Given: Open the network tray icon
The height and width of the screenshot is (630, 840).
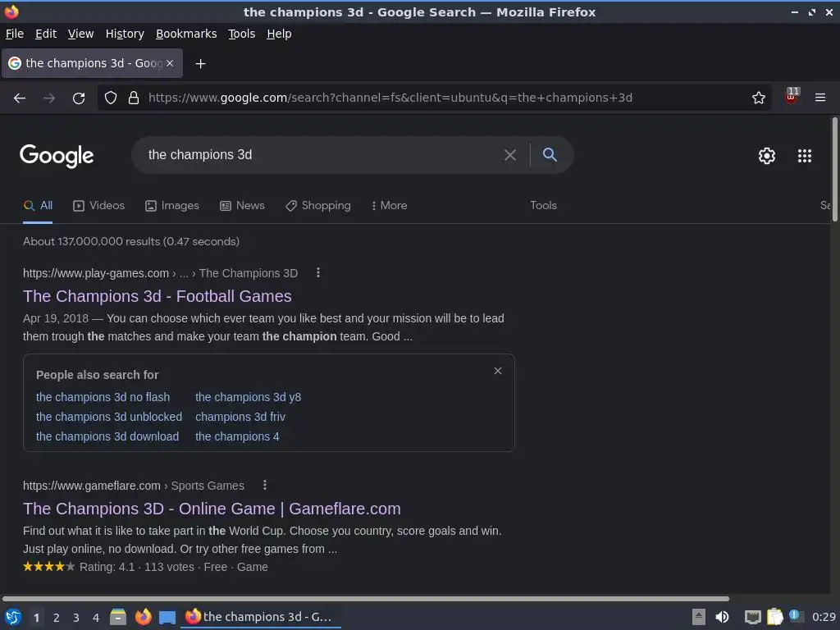Looking at the screenshot, I should click(753, 617).
